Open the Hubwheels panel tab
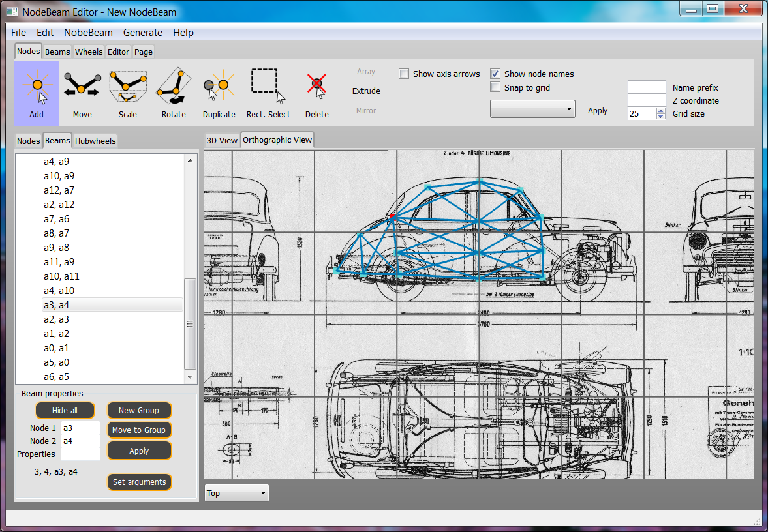 tap(95, 141)
